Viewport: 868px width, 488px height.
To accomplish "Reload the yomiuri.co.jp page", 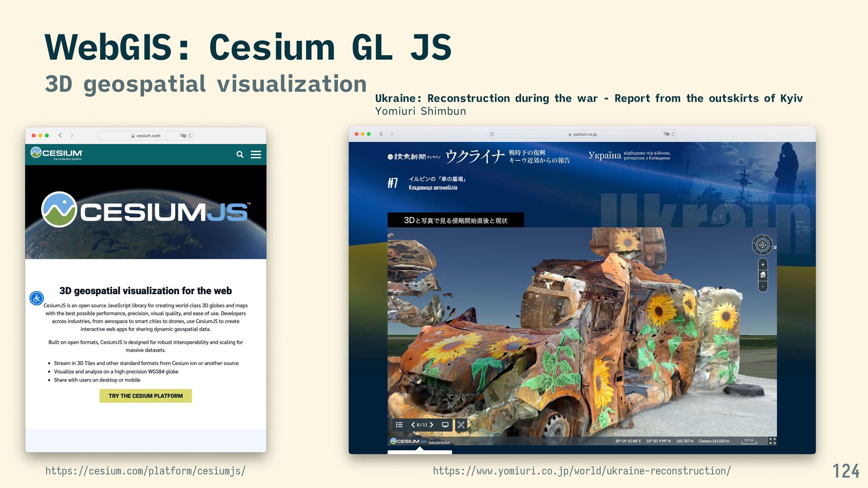I will point(673,134).
